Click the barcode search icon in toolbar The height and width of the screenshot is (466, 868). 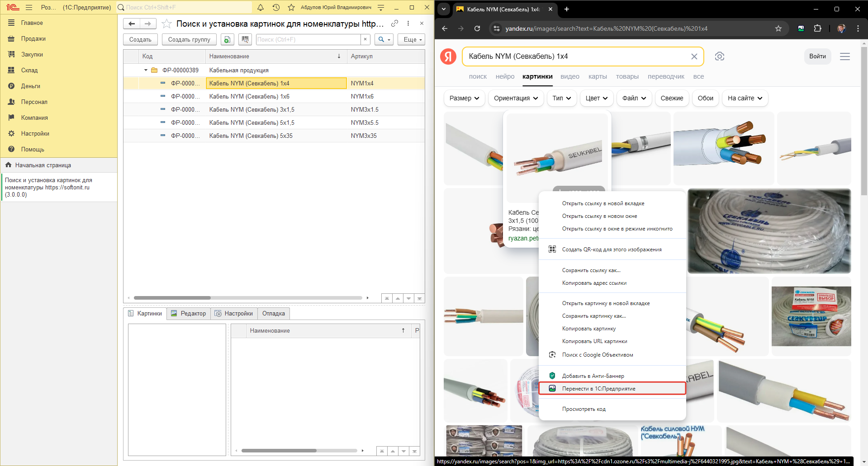(x=245, y=39)
